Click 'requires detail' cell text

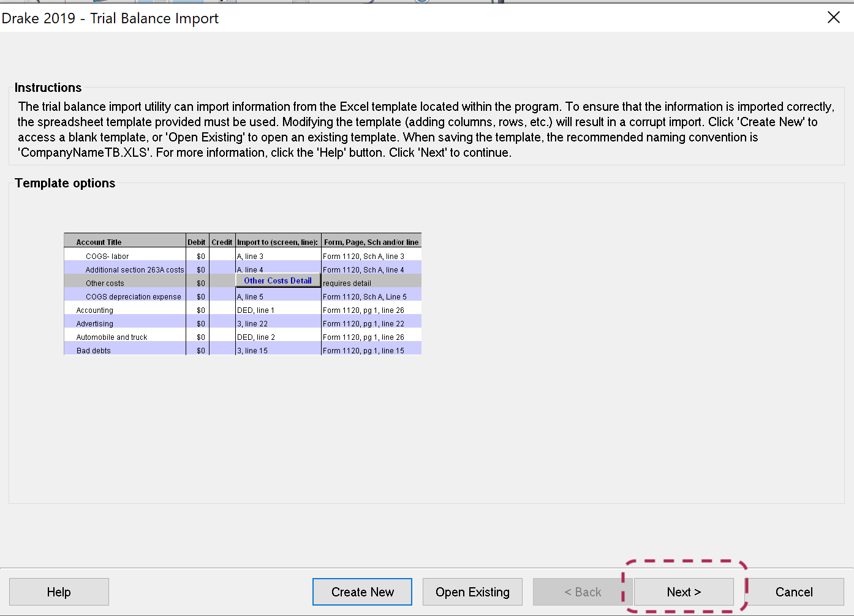click(347, 284)
